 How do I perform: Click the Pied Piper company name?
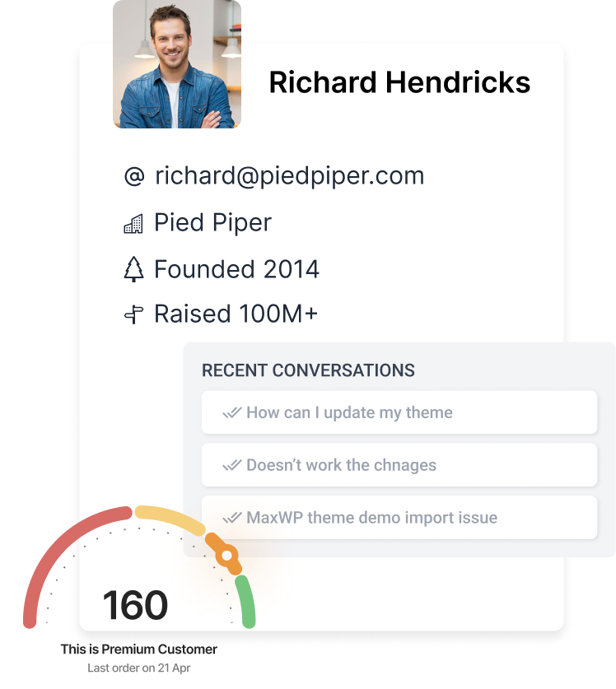click(212, 223)
